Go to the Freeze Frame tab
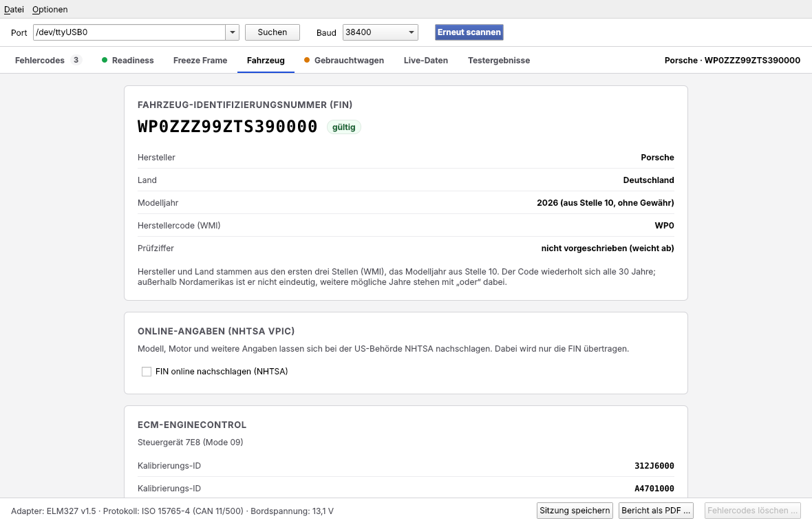The image size is (812, 523). [x=200, y=60]
